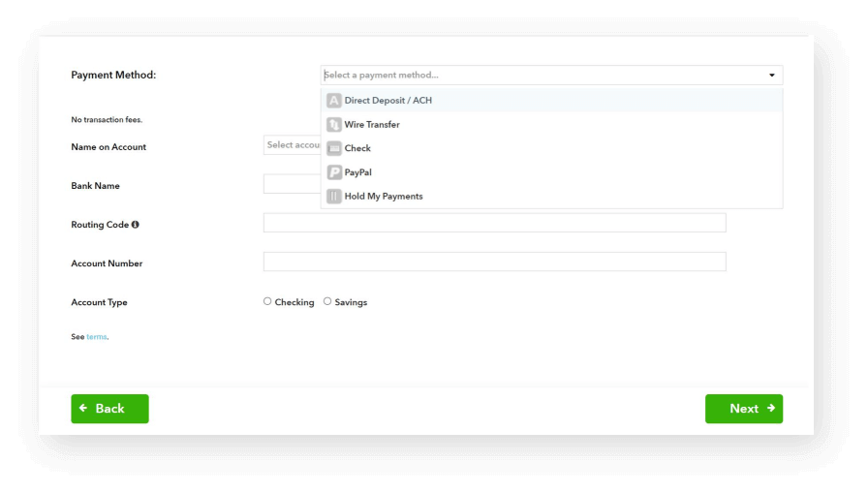Choose PayPal from the payment list
The width and height of the screenshot is (868, 493).
tap(358, 172)
